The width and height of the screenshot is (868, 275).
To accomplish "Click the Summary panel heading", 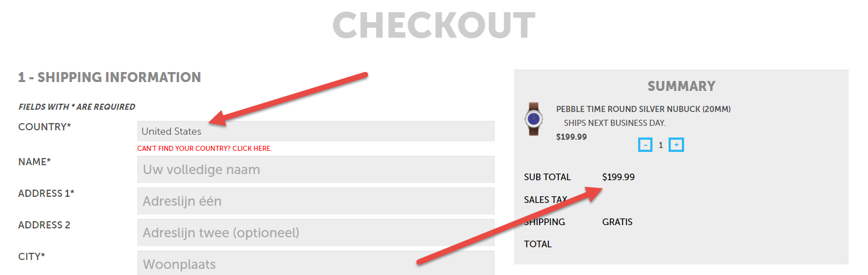I will coord(681,86).
